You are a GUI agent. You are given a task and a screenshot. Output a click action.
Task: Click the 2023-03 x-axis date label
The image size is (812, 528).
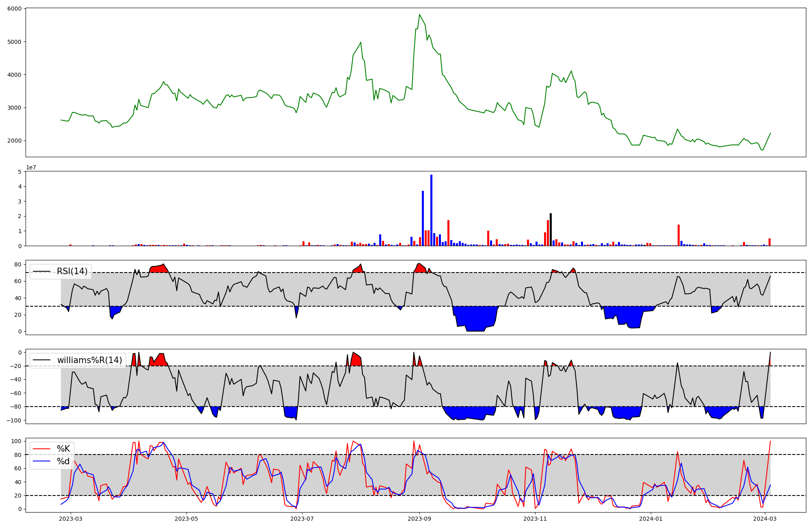(x=71, y=519)
